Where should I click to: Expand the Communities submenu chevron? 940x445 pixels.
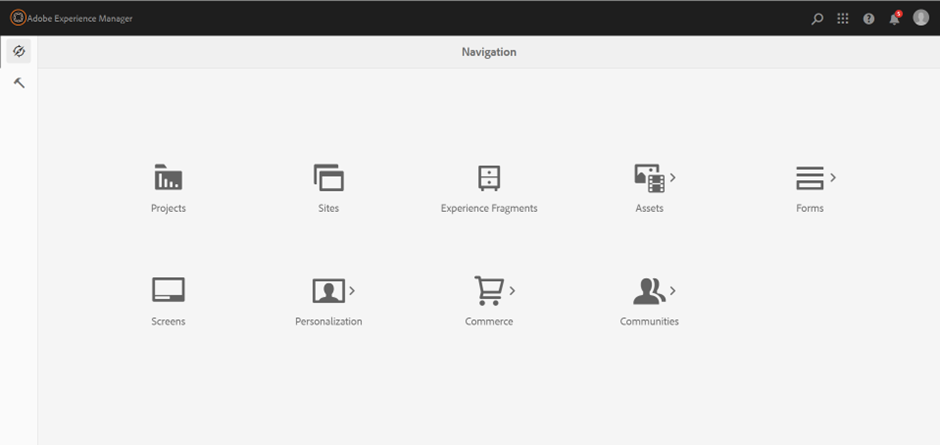(673, 290)
